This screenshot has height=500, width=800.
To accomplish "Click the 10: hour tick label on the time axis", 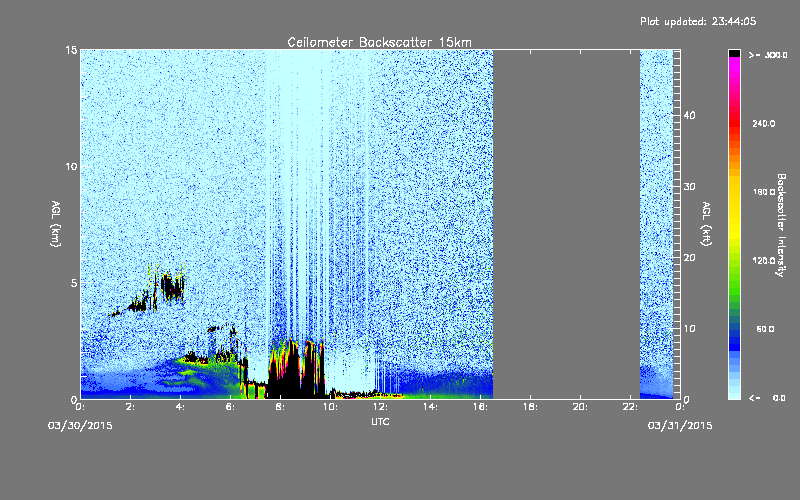I will coord(330,407).
